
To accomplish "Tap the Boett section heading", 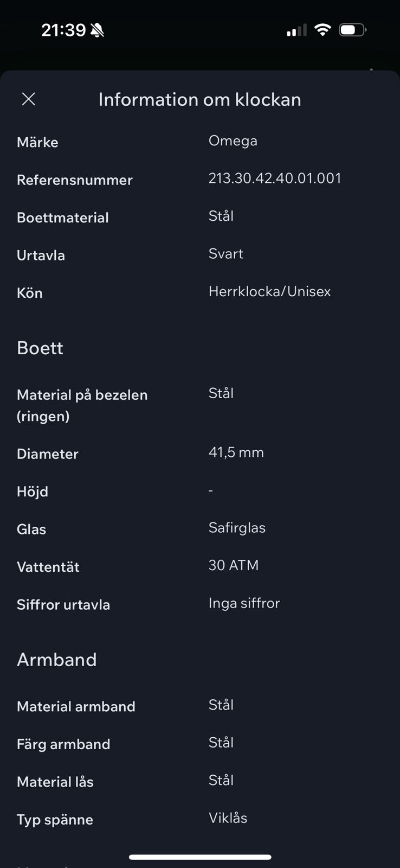I will point(40,348).
